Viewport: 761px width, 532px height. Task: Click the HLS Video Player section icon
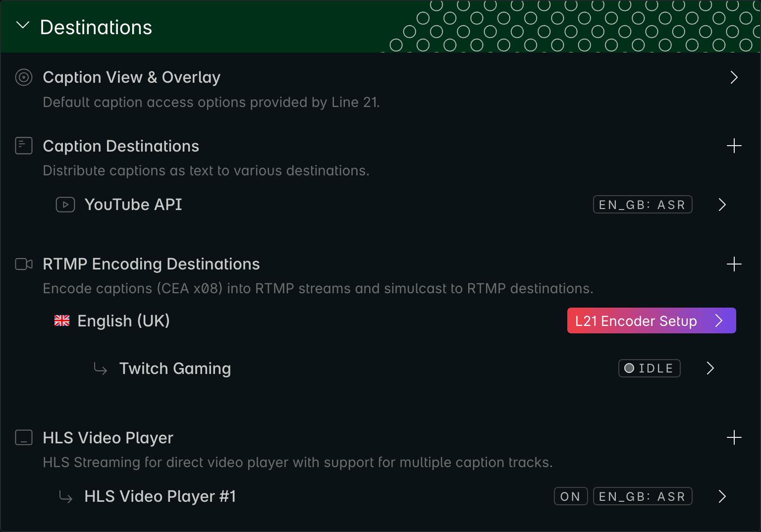24,437
